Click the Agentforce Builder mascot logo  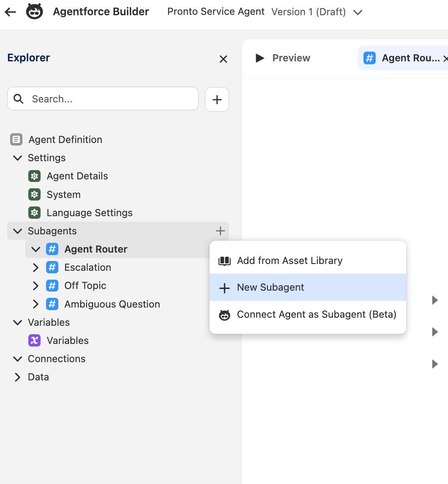(34, 11)
